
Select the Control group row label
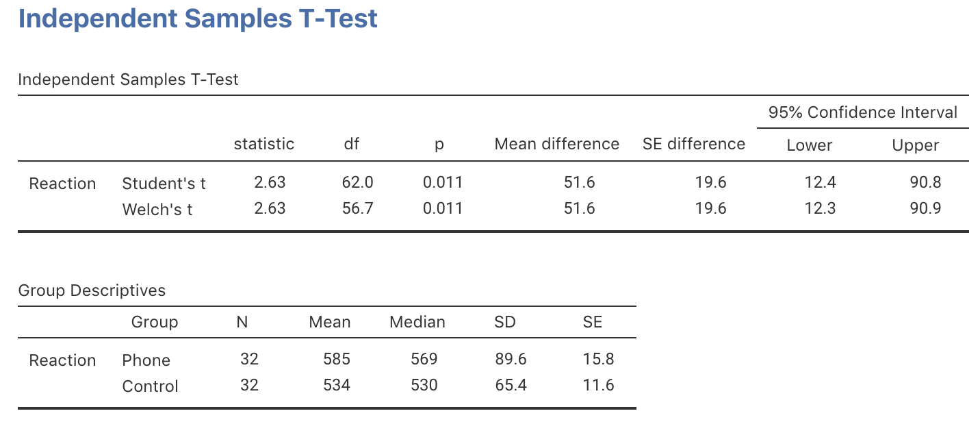150,386
